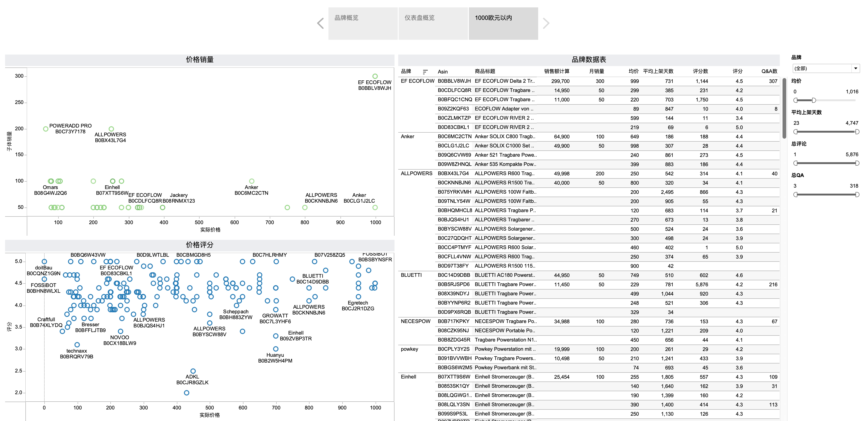Select the 1000欧元以内 tab
This screenshot has width=868, height=421.
[504, 23]
